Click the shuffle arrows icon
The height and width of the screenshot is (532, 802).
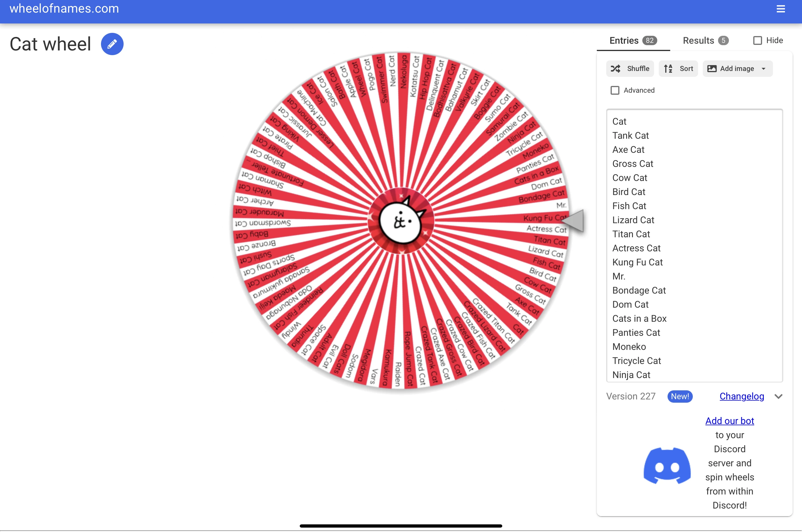coord(616,69)
